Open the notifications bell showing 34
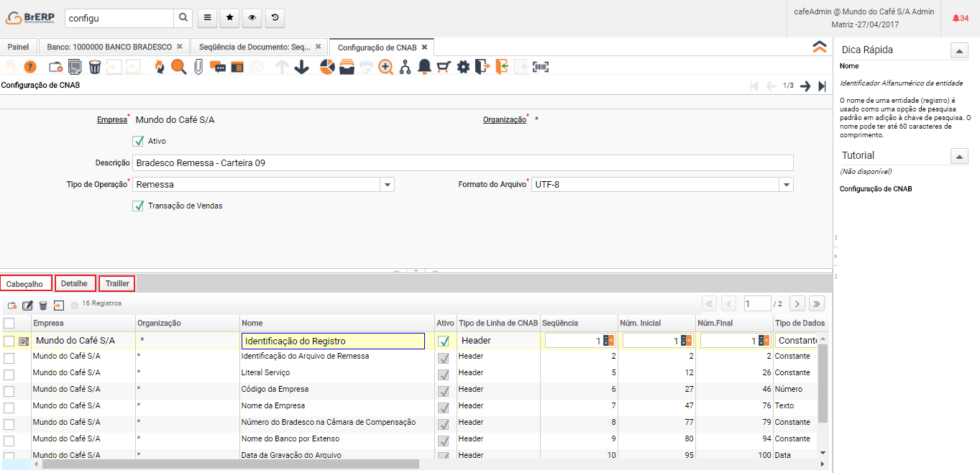The width and height of the screenshot is (980, 473). point(960,18)
